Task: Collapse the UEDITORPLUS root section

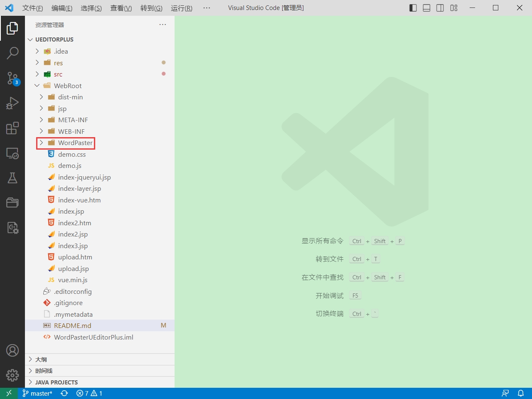Action: point(100,39)
